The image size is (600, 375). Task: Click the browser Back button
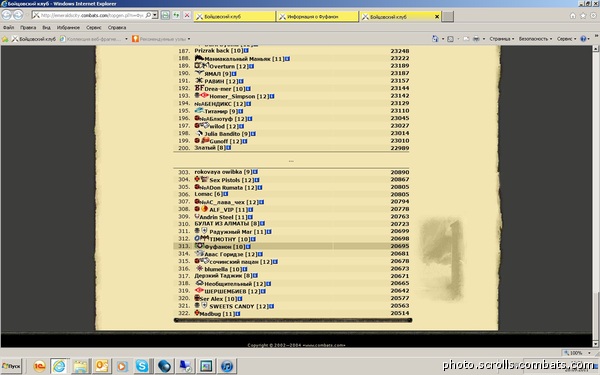7,15
